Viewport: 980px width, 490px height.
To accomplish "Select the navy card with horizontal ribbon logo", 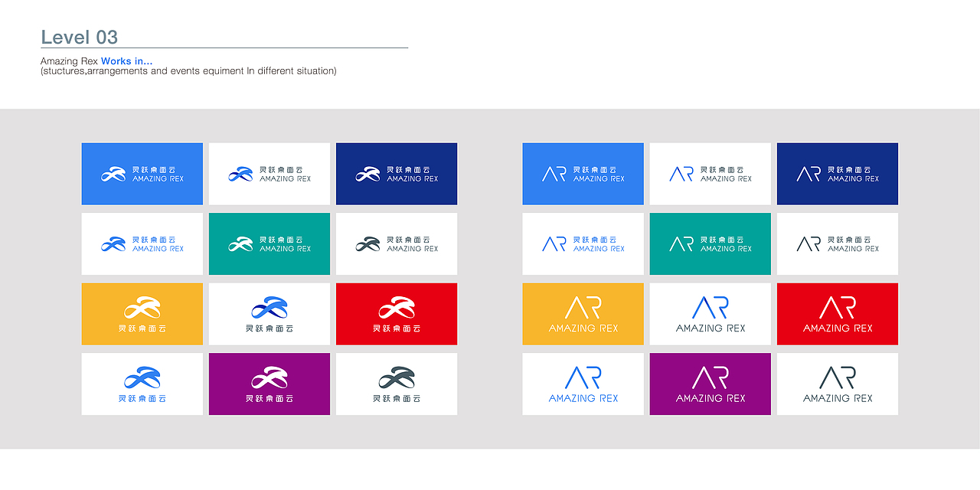I will pos(397,174).
